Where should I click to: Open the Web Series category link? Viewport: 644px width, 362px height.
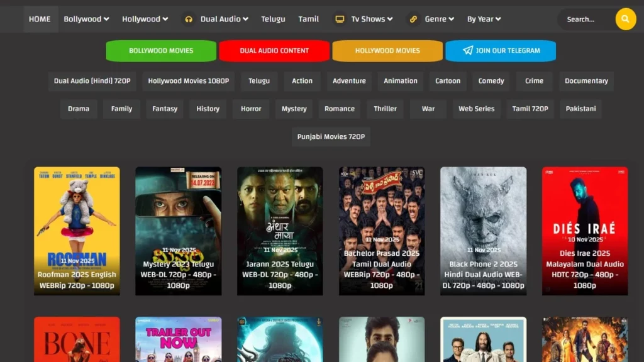tap(476, 109)
